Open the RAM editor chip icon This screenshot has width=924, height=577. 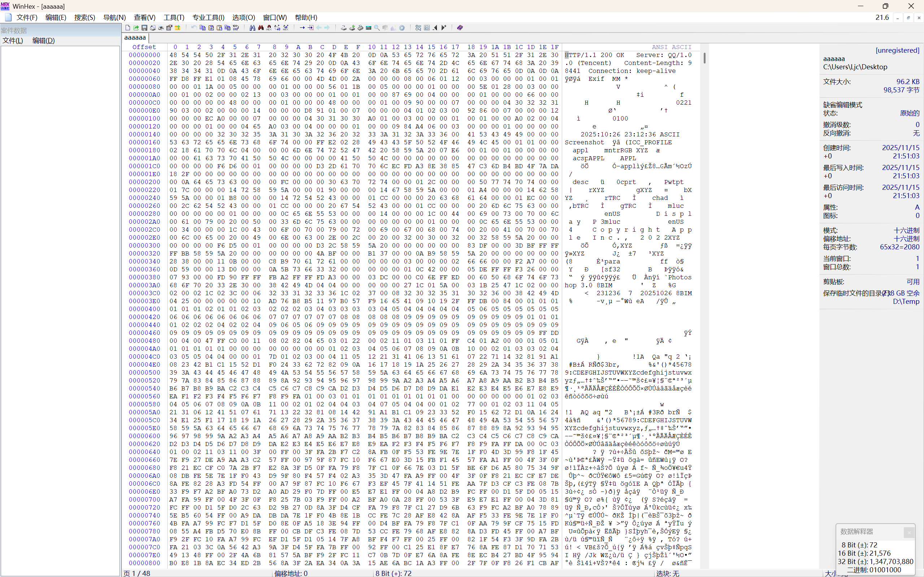tap(360, 28)
